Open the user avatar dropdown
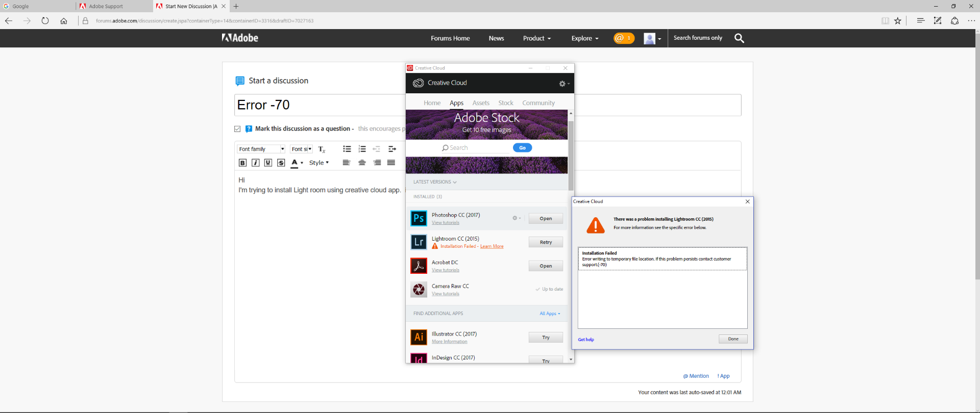Viewport: 980px width, 413px height. pyautogui.click(x=652, y=39)
